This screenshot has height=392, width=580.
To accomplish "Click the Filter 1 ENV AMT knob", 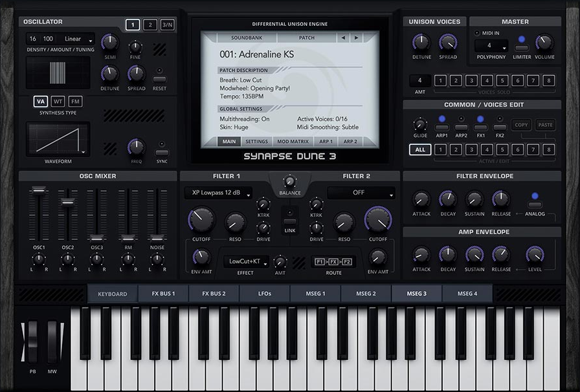I will [x=201, y=257].
